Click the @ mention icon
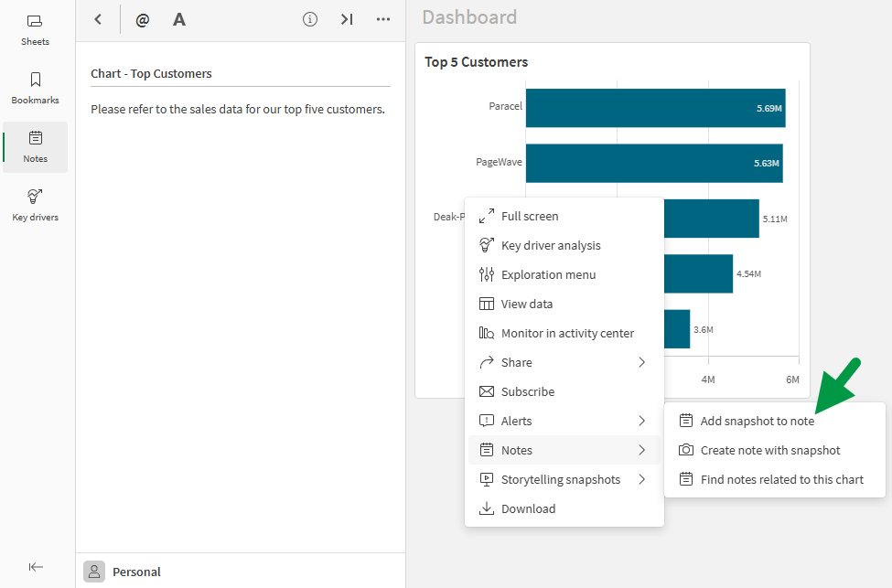 [x=142, y=19]
